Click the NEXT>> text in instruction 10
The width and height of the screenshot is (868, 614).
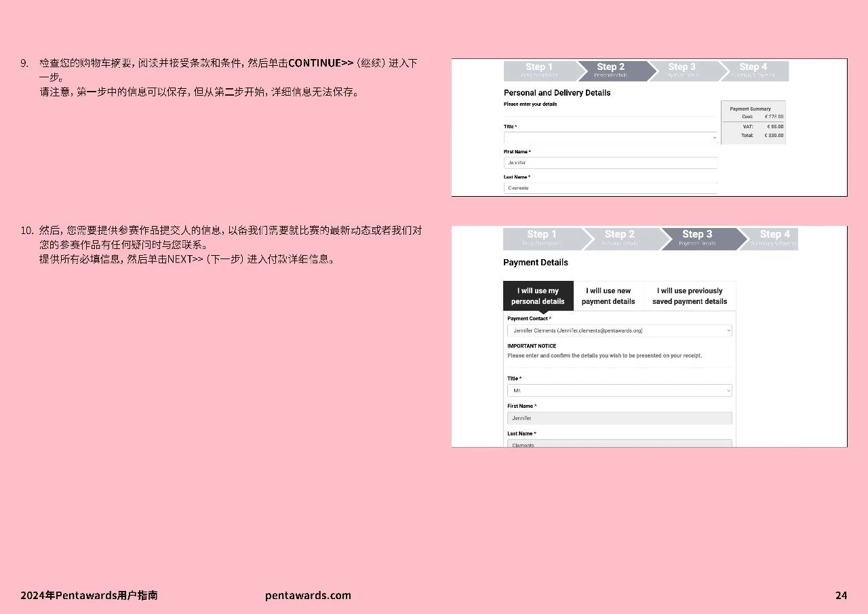[185, 259]
